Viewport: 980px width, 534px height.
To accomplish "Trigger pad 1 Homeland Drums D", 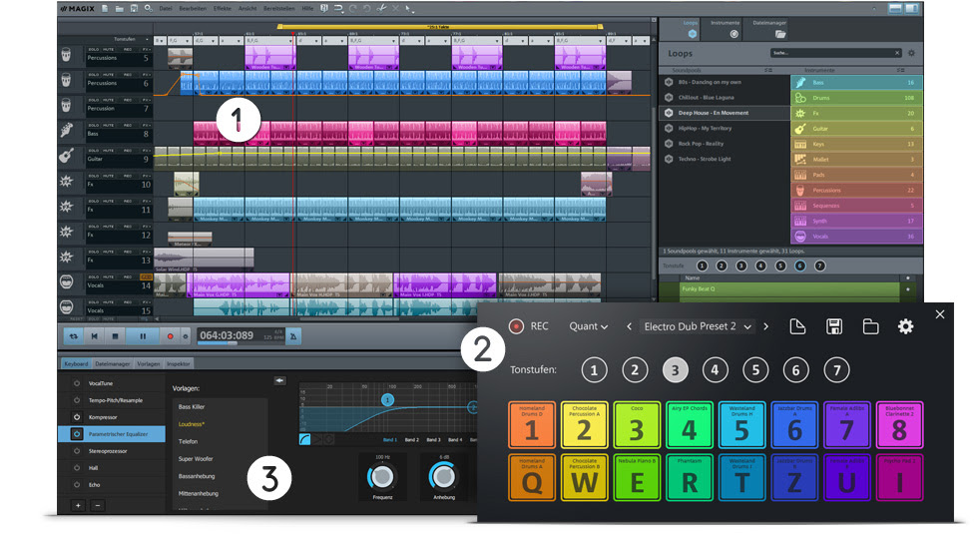I will 532,425.
